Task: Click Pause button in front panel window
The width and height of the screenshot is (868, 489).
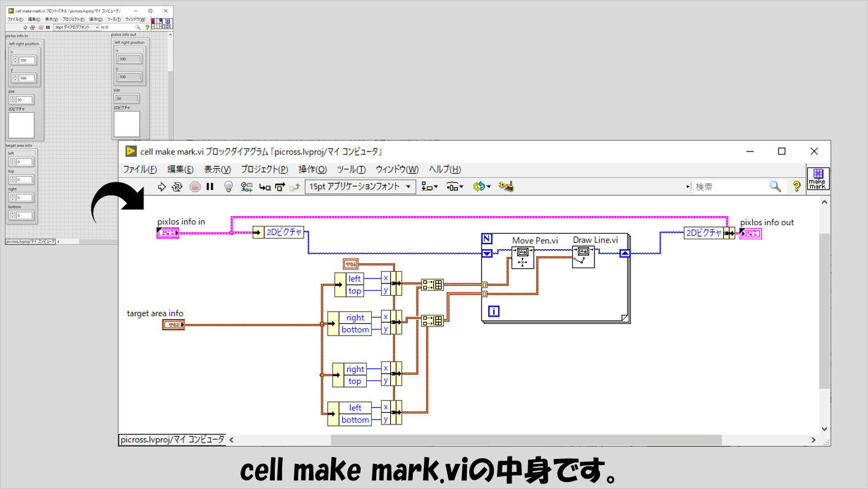Action: 48,27
